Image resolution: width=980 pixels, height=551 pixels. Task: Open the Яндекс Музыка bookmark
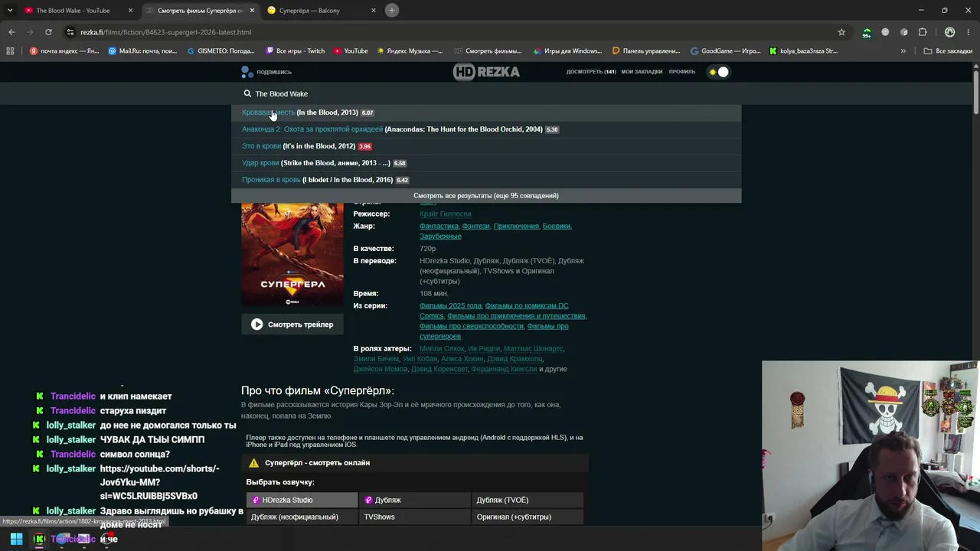click(409, 51)
